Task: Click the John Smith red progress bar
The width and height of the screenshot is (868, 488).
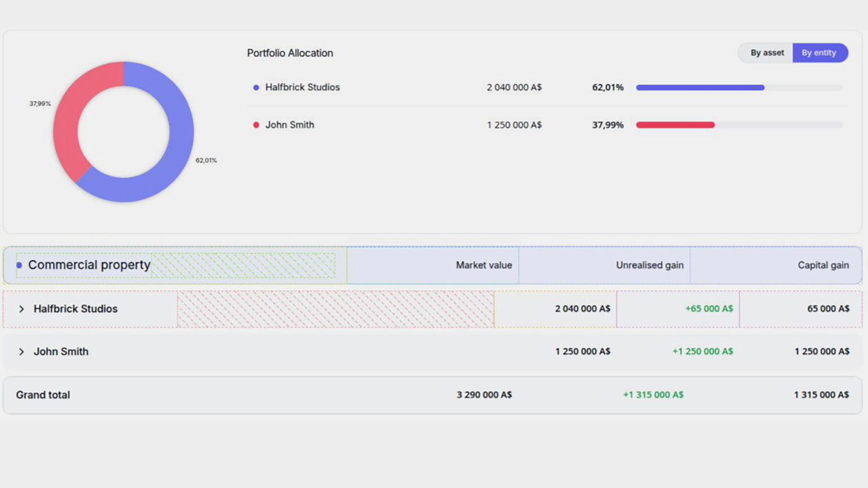Action: tap(675, 125)
